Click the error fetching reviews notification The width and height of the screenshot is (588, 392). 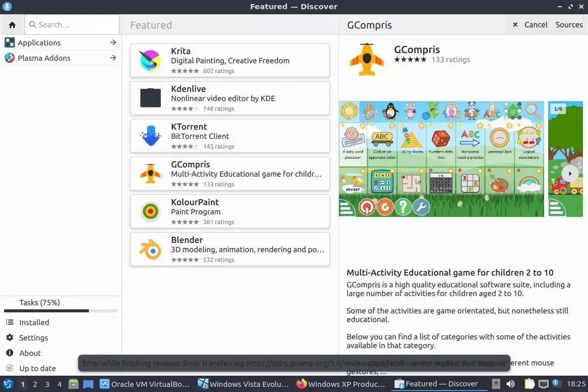coord(294,363)
